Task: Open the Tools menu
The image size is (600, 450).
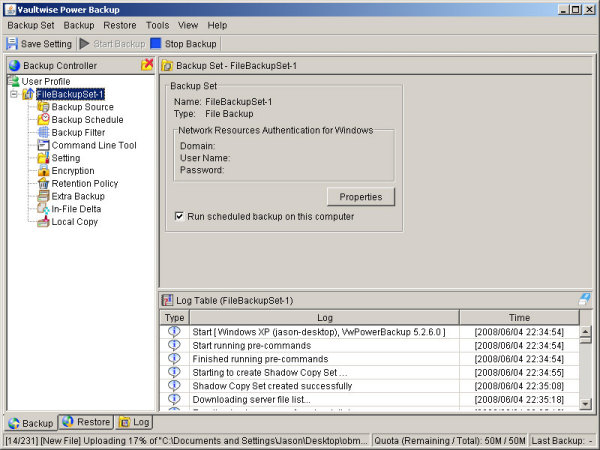Action: tap(157, 25)
